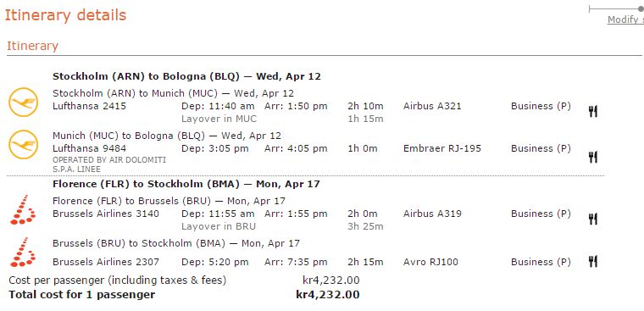This screenshot has width=644, height=311.
Task: Click the progress slider at top right
Action: pos(616,8)
